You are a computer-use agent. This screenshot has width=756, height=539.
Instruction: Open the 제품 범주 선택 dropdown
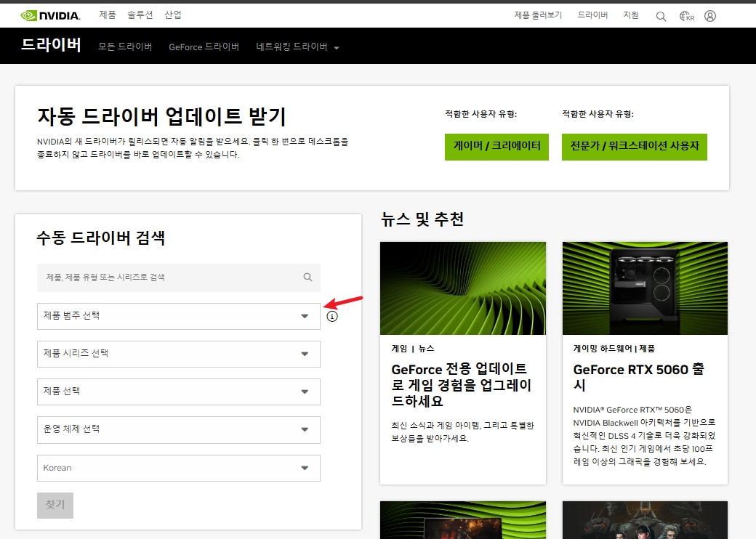[178, 316]
